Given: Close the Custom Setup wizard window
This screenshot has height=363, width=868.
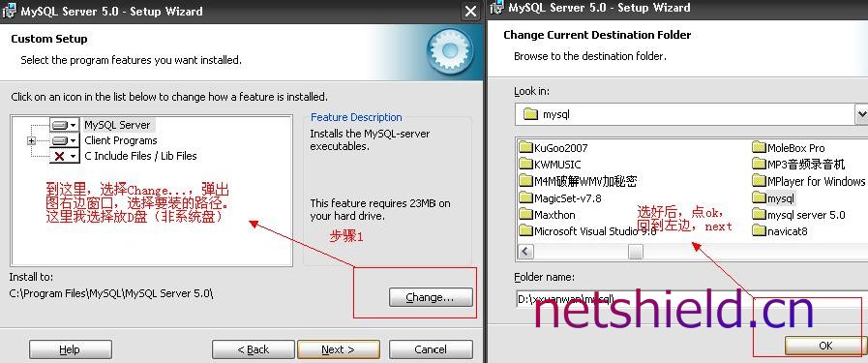Looking at the screenshot, I should pyautogui.click(x=470, y=12).
